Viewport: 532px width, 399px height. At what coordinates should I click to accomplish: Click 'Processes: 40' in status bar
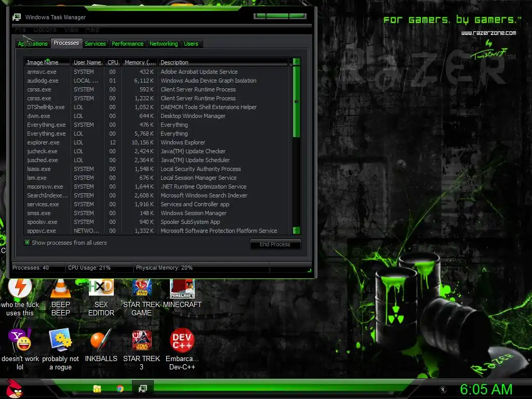click(31, 268)
